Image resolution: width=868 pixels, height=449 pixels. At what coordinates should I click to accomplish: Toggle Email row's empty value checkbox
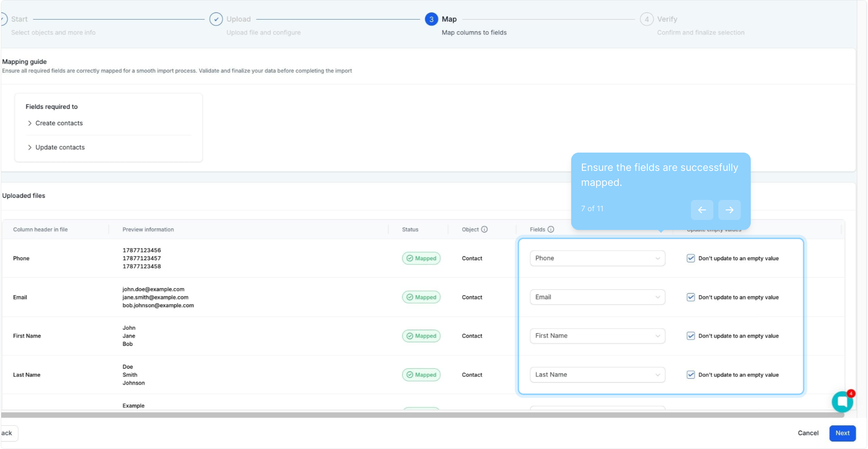click(690, 297)
